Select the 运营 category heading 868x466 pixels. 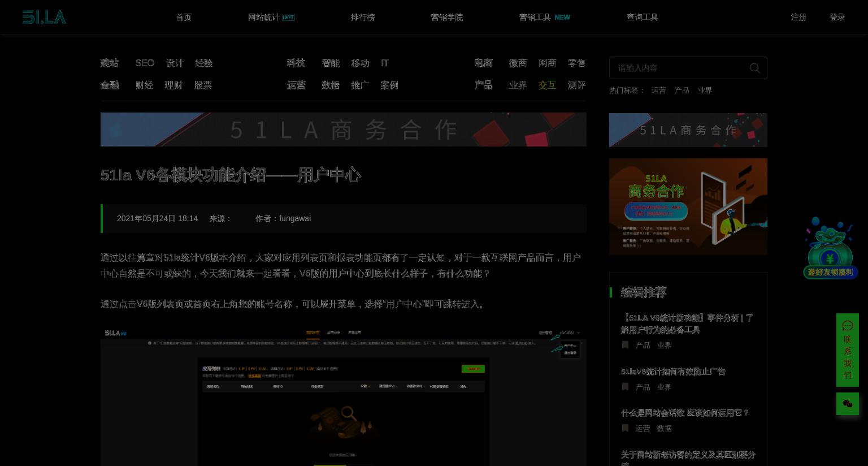coord(296,85)
